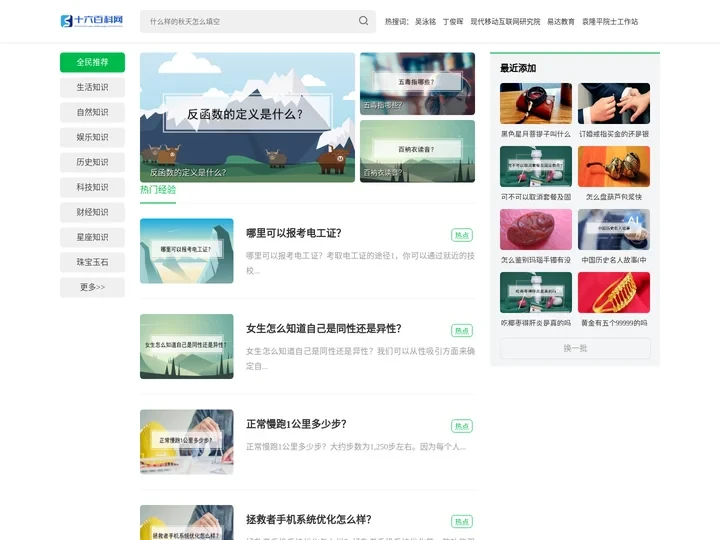Open article title 哪里可以报考电工证?
The image size is (720, 540).
[x=294, y=233]
